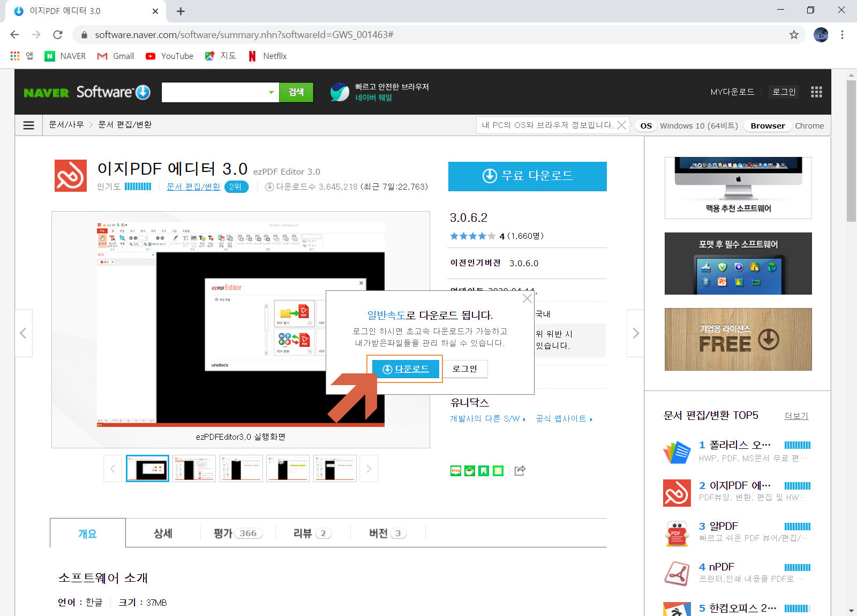The image size is (857, 616).
Task: Show next screenshot with right arrow
Action: click(635, 333)
